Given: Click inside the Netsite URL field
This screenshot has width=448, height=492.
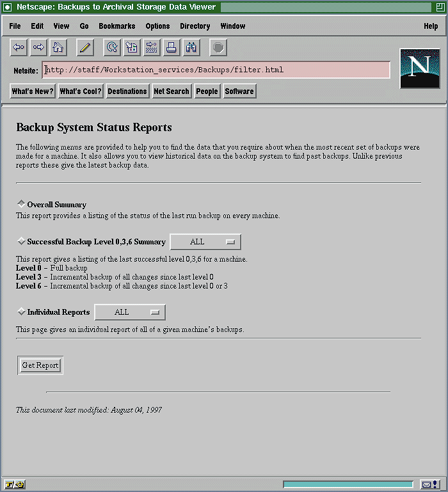Looking at the screenshot, I should (216, 70).
